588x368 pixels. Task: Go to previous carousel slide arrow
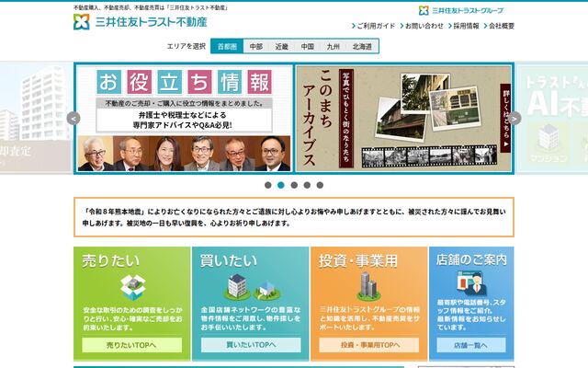click(73, 119)
